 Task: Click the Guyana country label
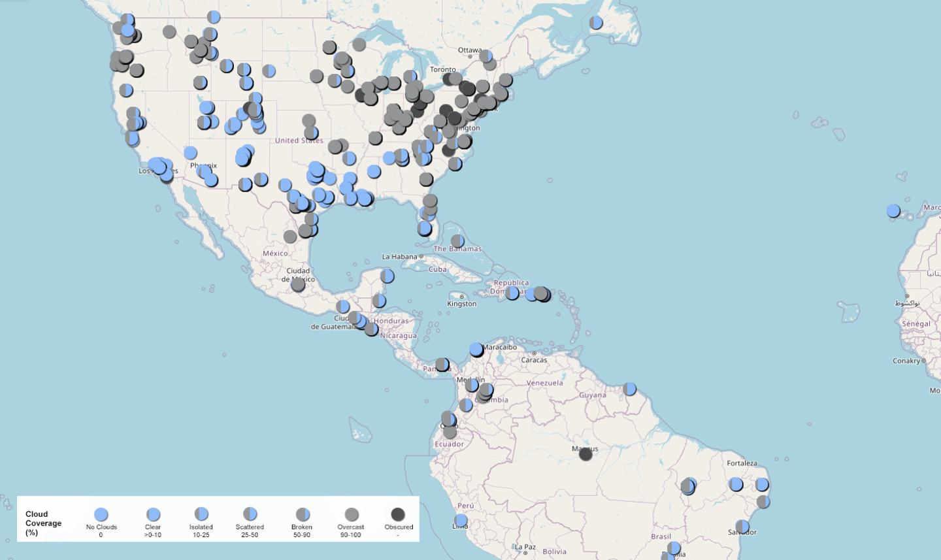(593, 395)
